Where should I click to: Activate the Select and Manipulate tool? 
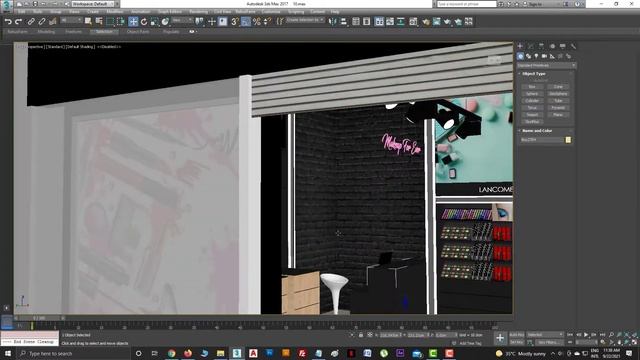(211, 22)
